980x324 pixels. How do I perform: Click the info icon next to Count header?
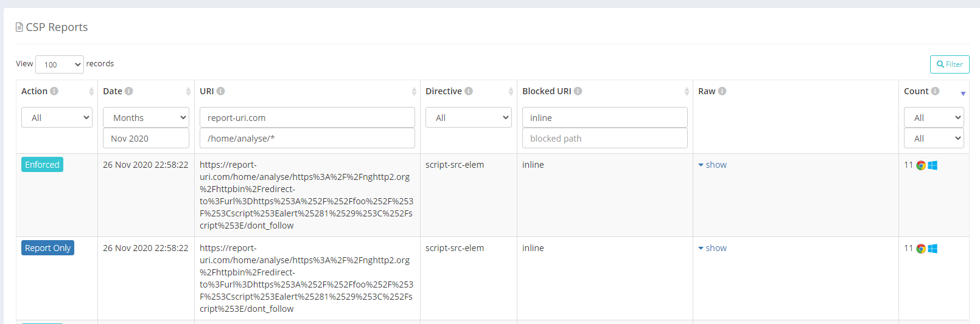pyautogui.click(x=935, y=91)
